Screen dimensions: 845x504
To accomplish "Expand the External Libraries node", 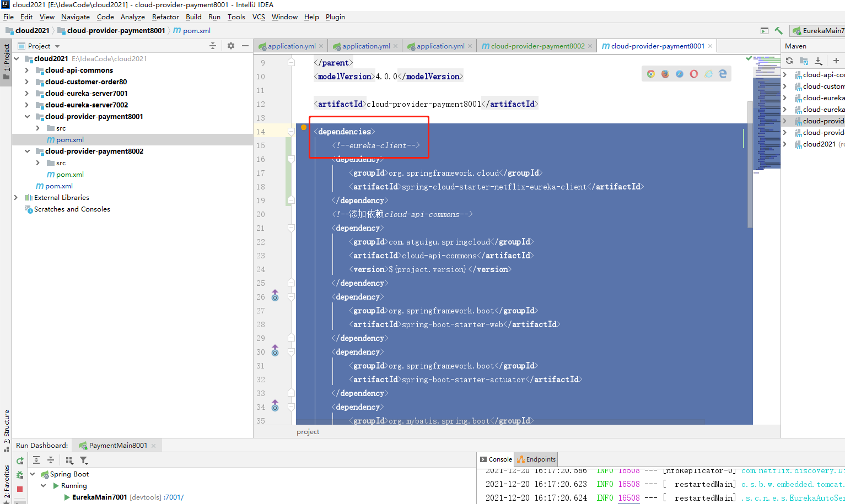I will [16, 198].
